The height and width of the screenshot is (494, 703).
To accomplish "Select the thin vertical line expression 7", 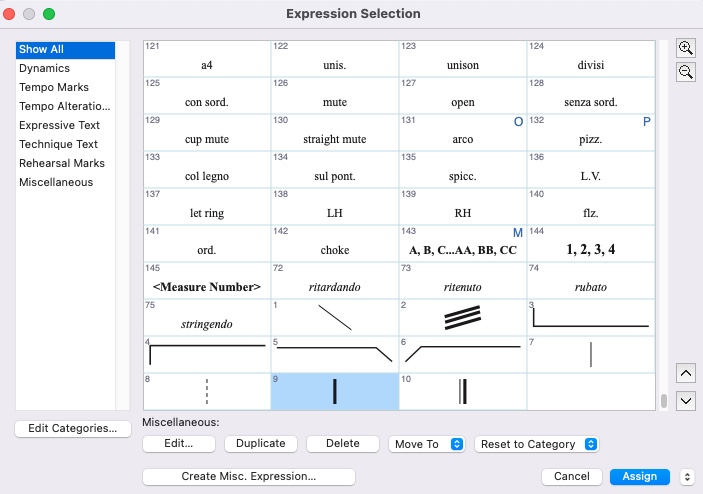I will coord(590,354).
